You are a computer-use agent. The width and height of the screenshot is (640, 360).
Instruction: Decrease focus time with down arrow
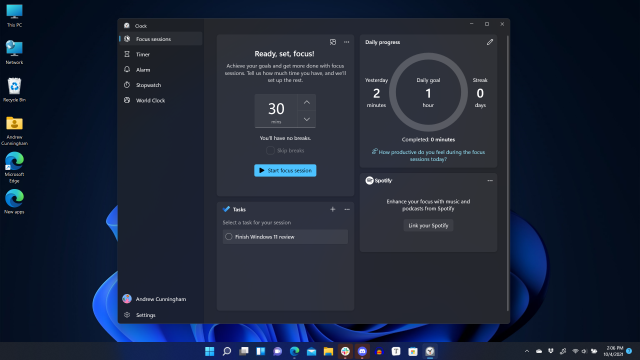pyautogui.click(x=307, y=119)
